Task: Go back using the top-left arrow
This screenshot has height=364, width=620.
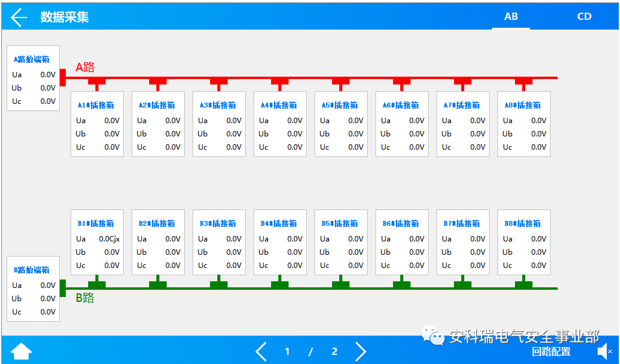Action: [x=19, y=18]
